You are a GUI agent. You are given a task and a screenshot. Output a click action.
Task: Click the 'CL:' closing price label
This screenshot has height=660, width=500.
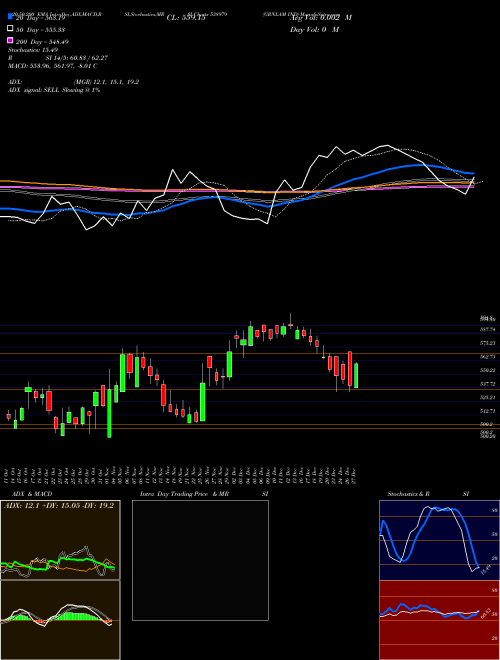(x=186, y=18)
